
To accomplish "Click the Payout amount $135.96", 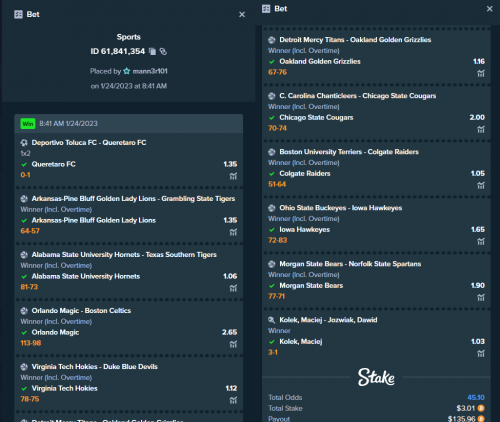I will 461,419.
